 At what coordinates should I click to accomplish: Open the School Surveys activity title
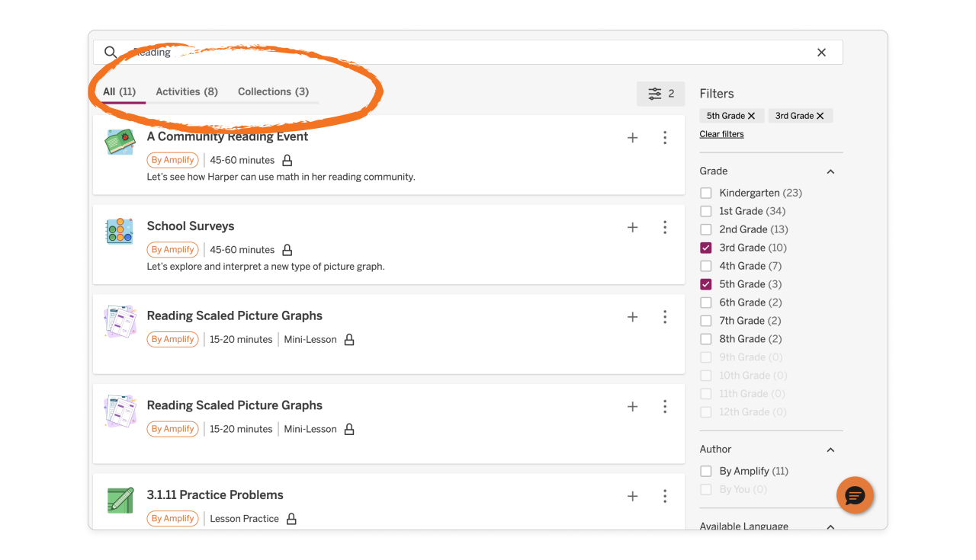[x=191, y=226]
